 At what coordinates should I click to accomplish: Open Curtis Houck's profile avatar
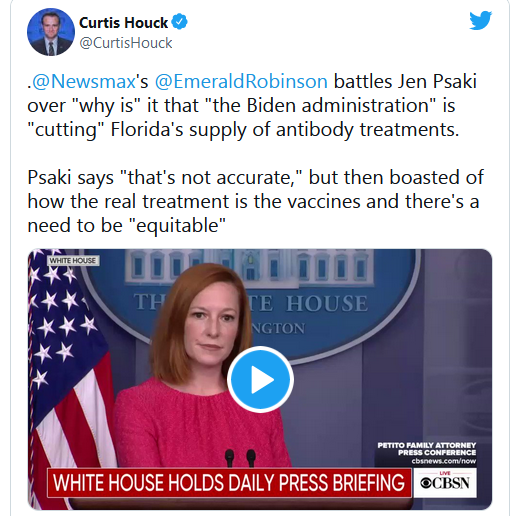tap(51, 32)
